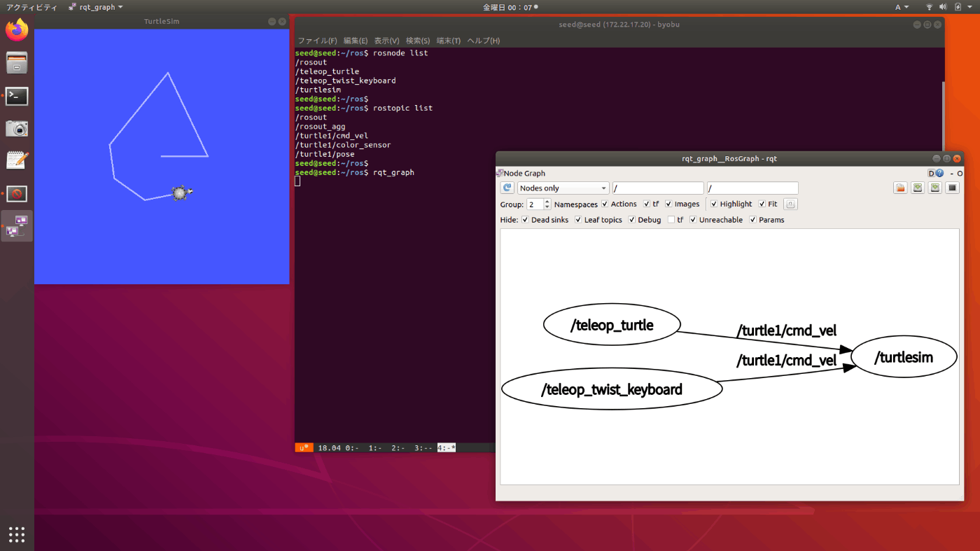
Task: Click the battery icon in the top bar
Action: 957,7
